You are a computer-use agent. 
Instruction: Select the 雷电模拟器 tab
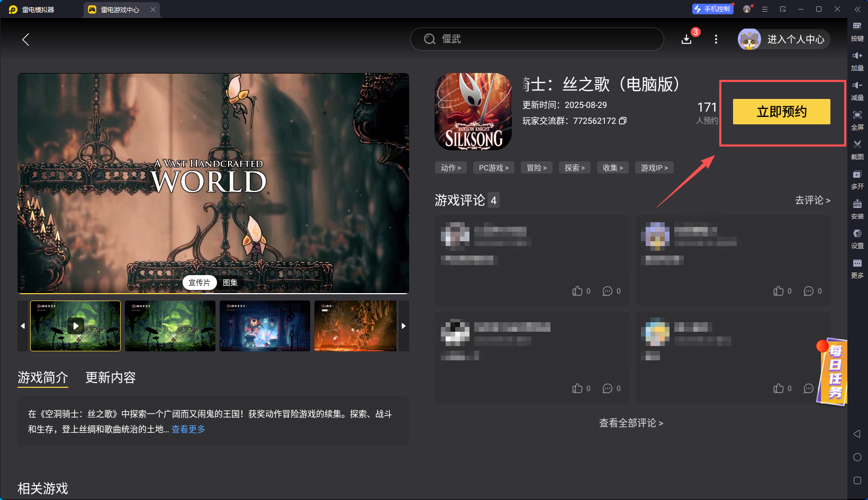(32, 10)
